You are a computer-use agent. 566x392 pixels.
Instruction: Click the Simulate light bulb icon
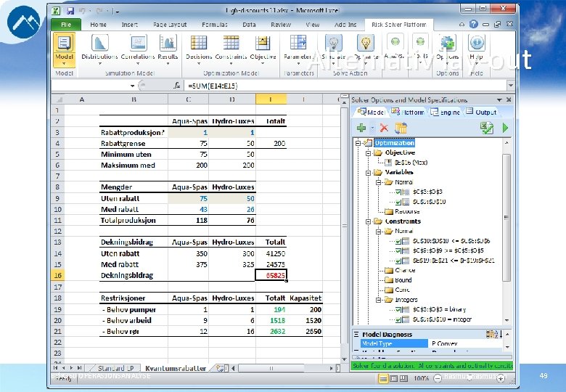[334, 43]
